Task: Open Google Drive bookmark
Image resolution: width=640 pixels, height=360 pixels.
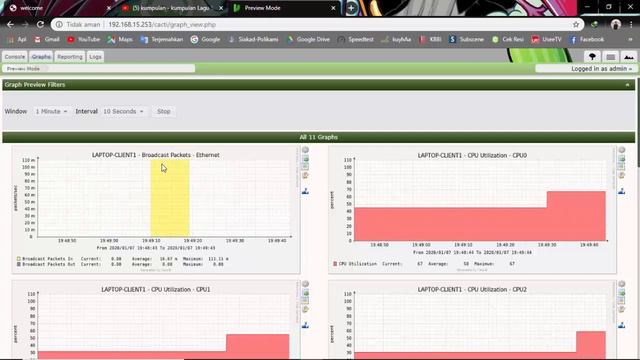Action: [308, 40]
